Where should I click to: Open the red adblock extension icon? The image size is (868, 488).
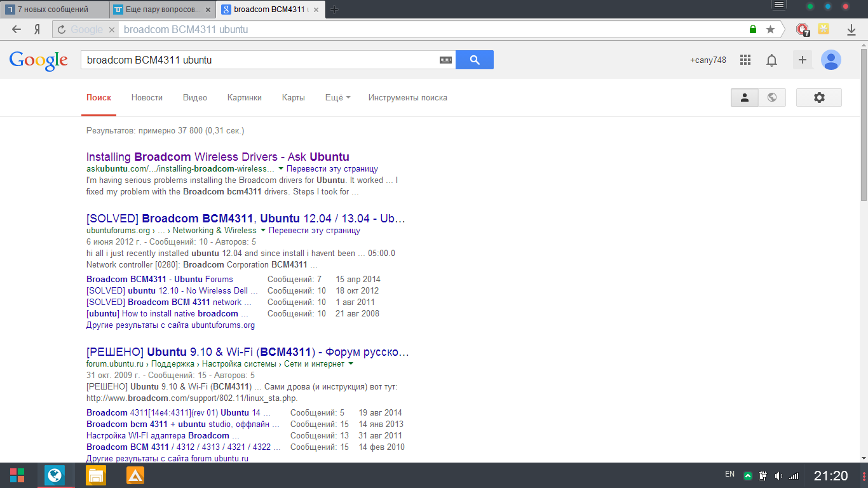pyautogui.click(x=803, y=29)
